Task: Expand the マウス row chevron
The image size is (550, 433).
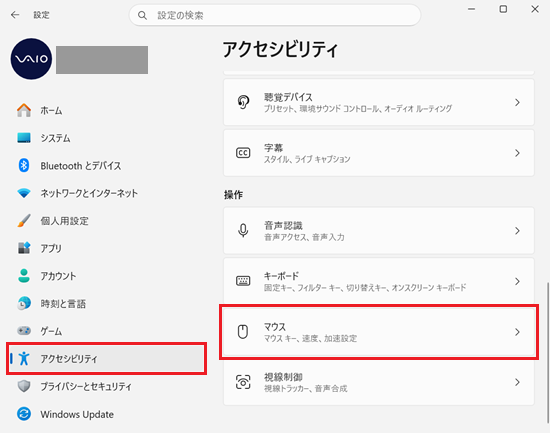Action: click(x=517, y=332)
